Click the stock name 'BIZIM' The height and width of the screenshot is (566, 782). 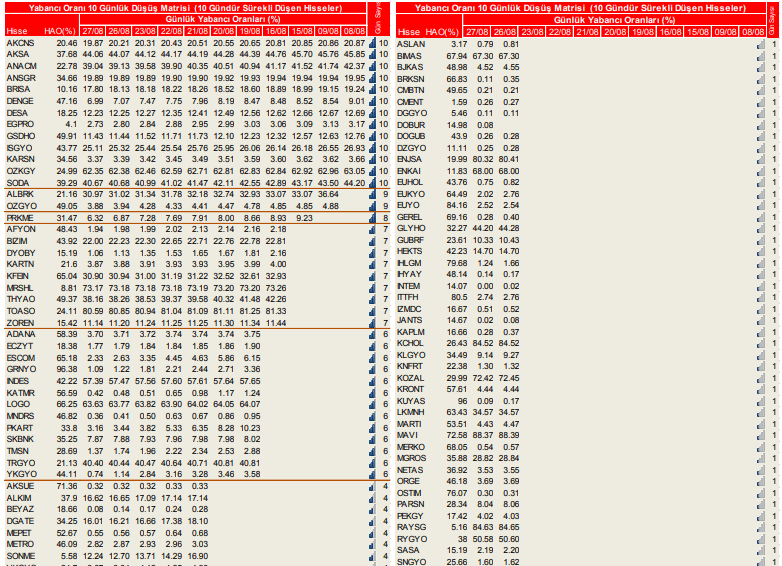[x=17, y=241]
